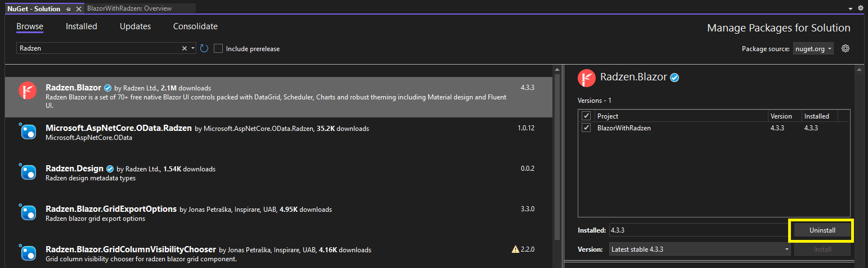Activate the NuGet - Solution document tab
The image size is (868, 268).
34,9
